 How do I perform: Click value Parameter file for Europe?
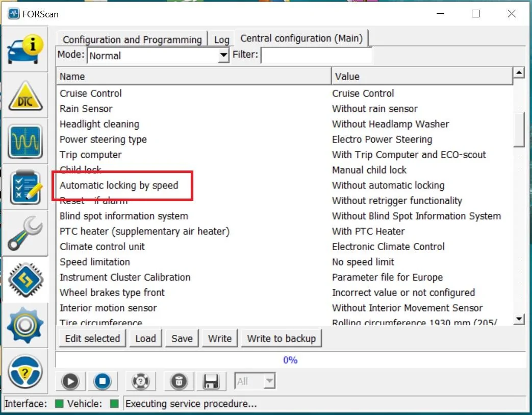388,277
